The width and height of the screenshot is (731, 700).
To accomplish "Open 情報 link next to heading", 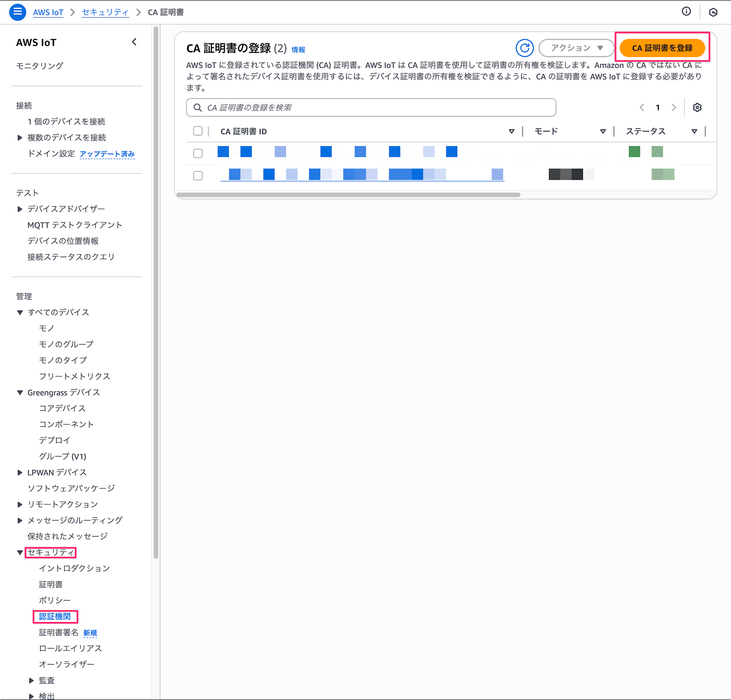I will 298,50.
